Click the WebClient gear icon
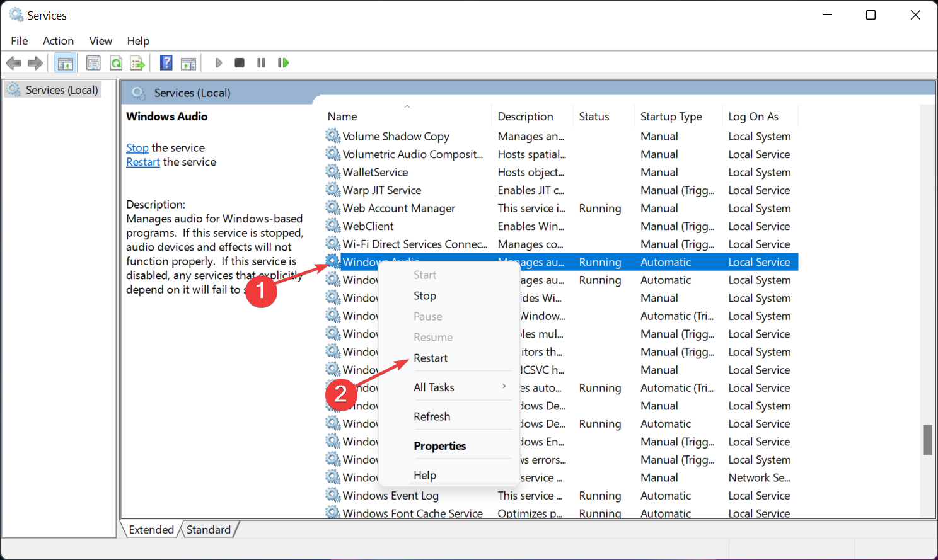The height and width of the screenshot is (560, 938). [x=333, y=226]
